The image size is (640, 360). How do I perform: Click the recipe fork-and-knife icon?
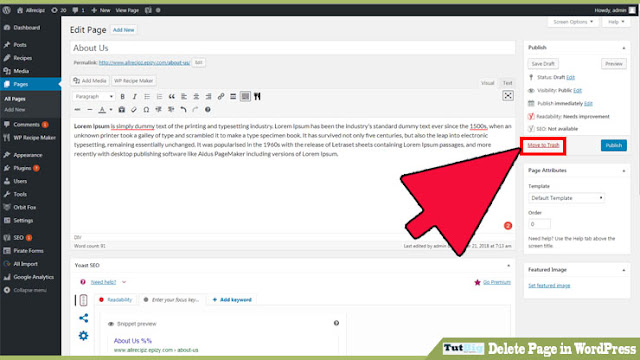point(257,96)
